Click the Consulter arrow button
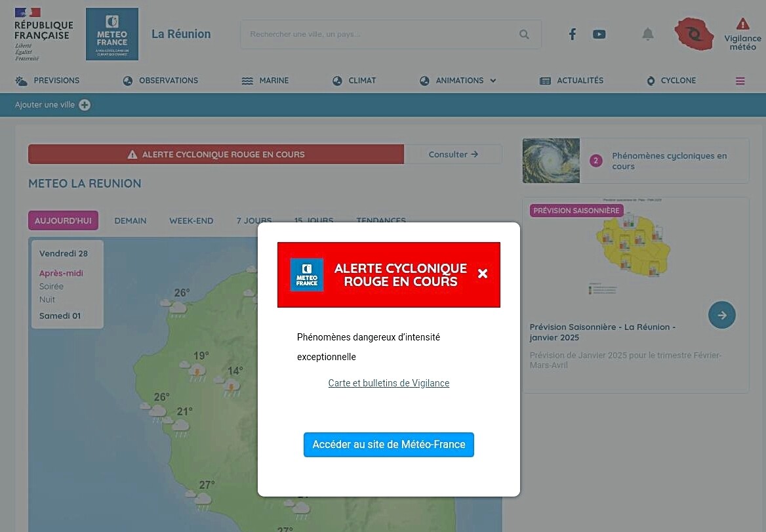This screenshot has height=532, width=766. [453, 154]
